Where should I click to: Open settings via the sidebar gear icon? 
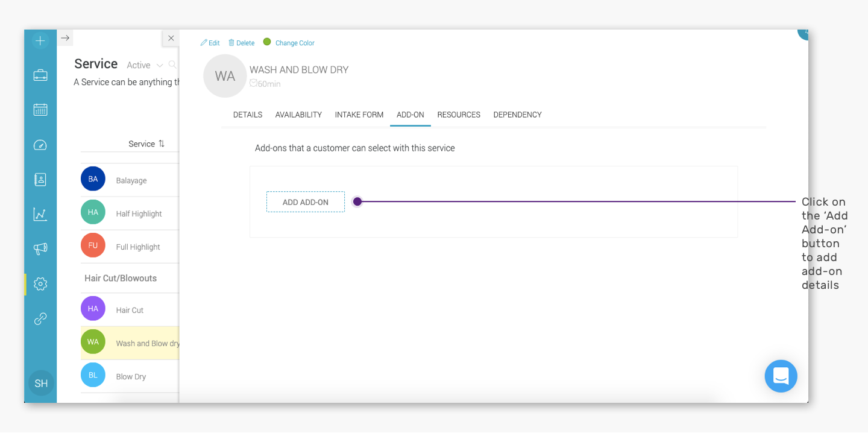coord(40,283)
